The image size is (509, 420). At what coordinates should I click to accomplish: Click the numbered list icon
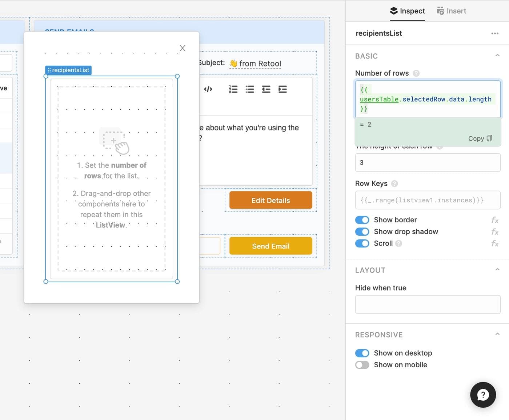click(233, 89)
